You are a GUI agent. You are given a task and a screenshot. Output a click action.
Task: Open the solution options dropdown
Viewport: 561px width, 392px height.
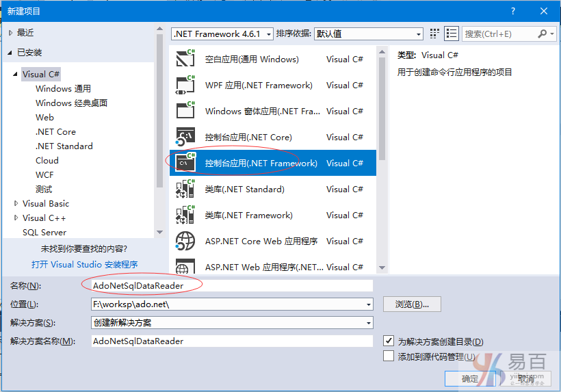(232, 322)
